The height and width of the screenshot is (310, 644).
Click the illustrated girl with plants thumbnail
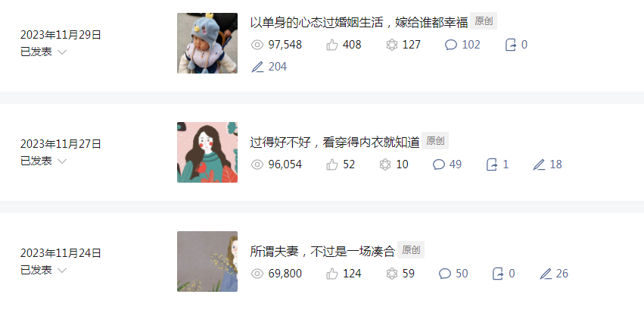(x=207, y=152)
